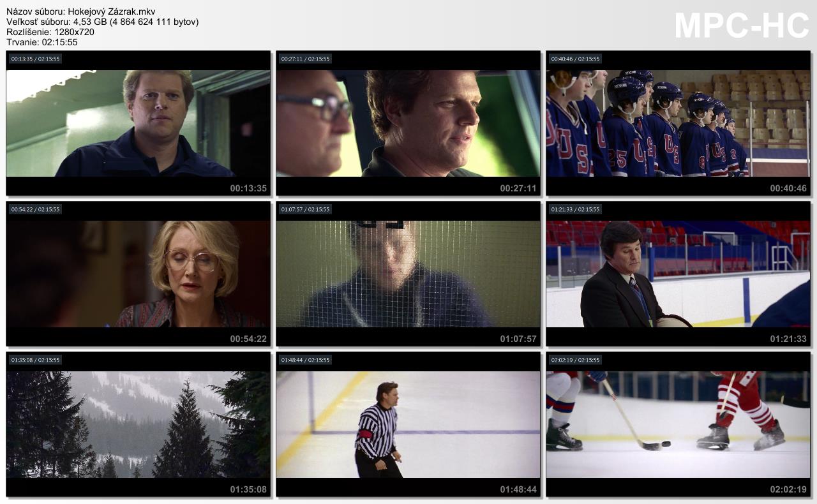Click the referee in striped shirt thumbnail

[408, 424]
